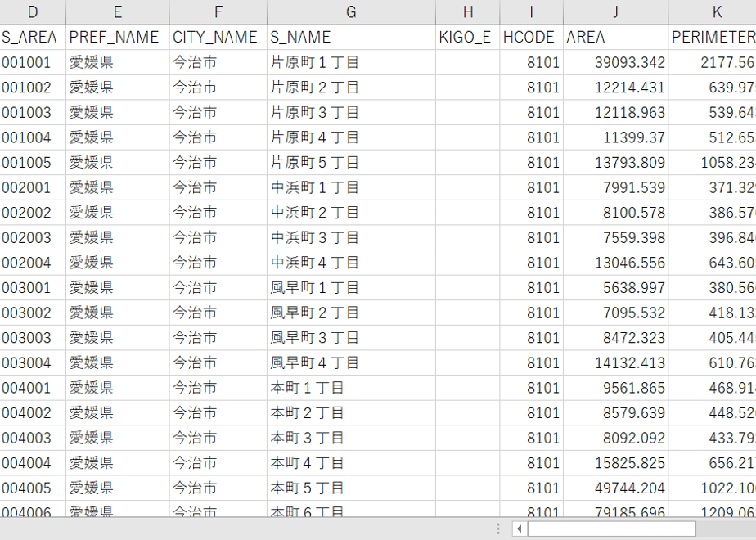Select column J header
Image resolution: width=756 pixels, height=540 pixels.
point(616,12)
